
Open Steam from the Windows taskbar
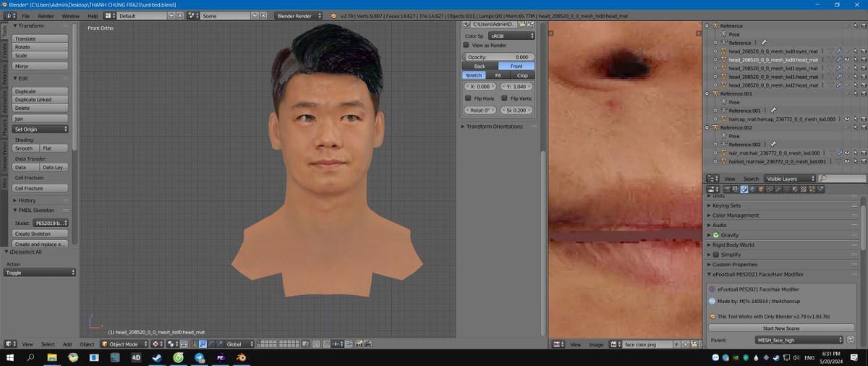click(x=156, y=357)
